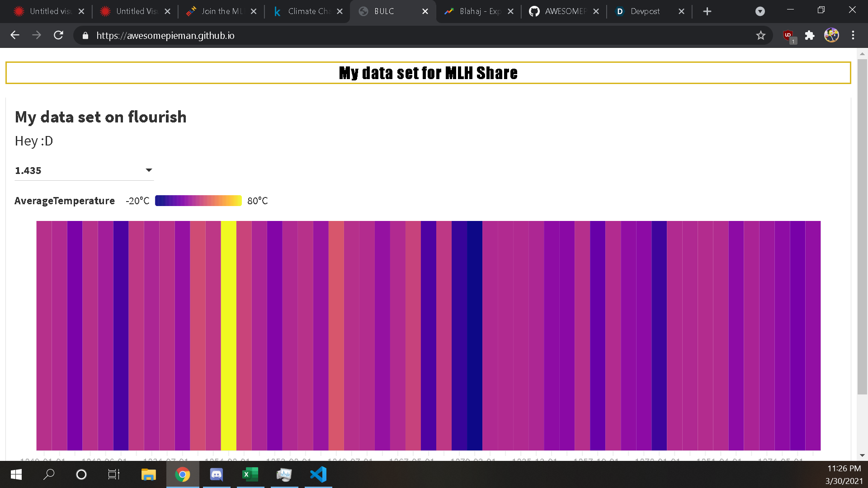This screenshot has height=488, width=868.
Task: Open Microsoft Excel from the taskbar
Action: 250,474
